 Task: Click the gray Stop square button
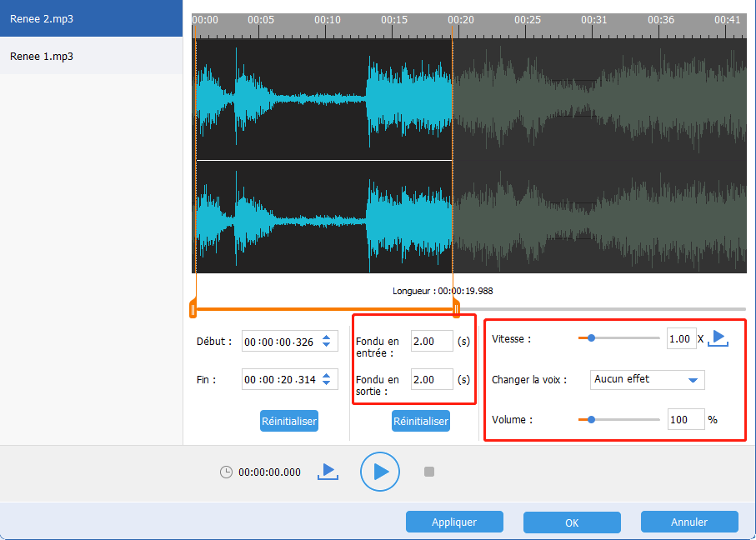429,472
